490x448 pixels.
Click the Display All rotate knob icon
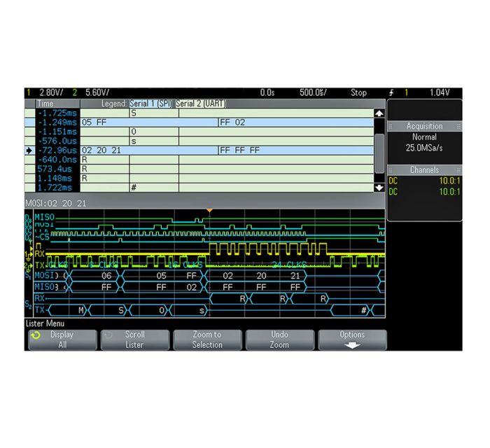pos(36,335)
